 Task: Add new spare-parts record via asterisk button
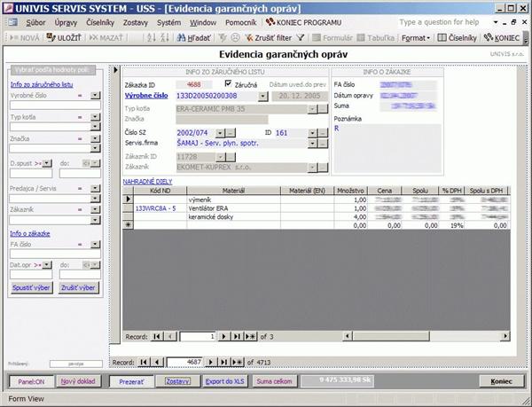pos(250,336)
